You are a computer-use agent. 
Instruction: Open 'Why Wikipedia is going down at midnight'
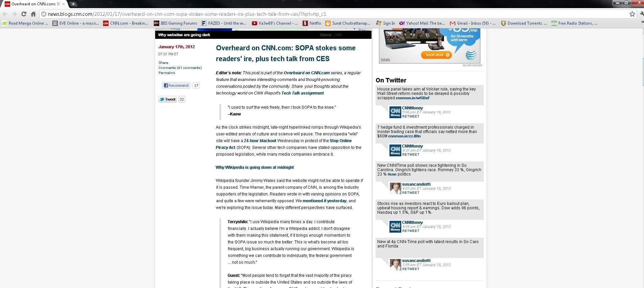click(x=255, y=167)
